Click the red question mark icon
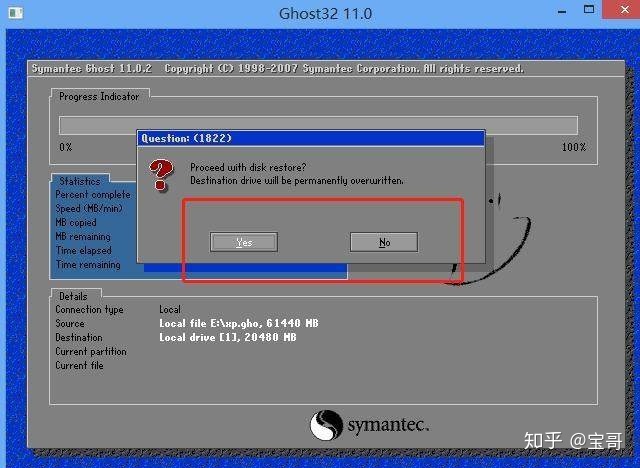This screenshot has height=468, width=640. pos(161,175)
